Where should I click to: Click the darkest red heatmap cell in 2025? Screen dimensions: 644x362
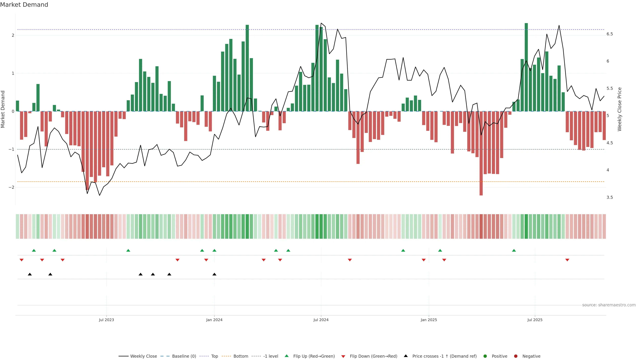[x=481, y=226]
